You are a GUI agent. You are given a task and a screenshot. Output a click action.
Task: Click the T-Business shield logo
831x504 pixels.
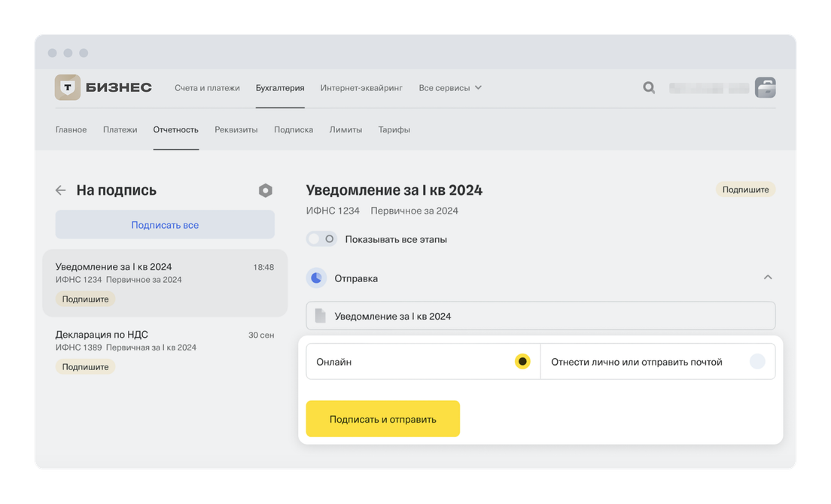(68, 88)
